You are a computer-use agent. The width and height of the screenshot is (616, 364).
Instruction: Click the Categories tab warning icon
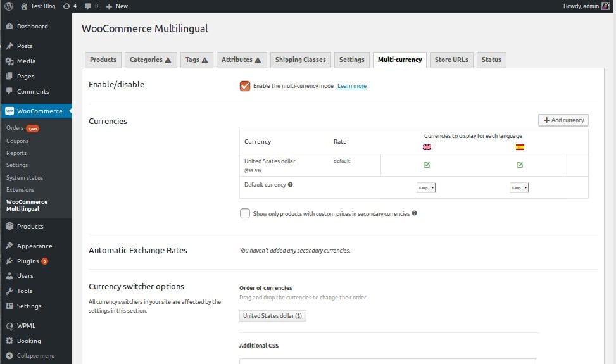pos(168,60)
